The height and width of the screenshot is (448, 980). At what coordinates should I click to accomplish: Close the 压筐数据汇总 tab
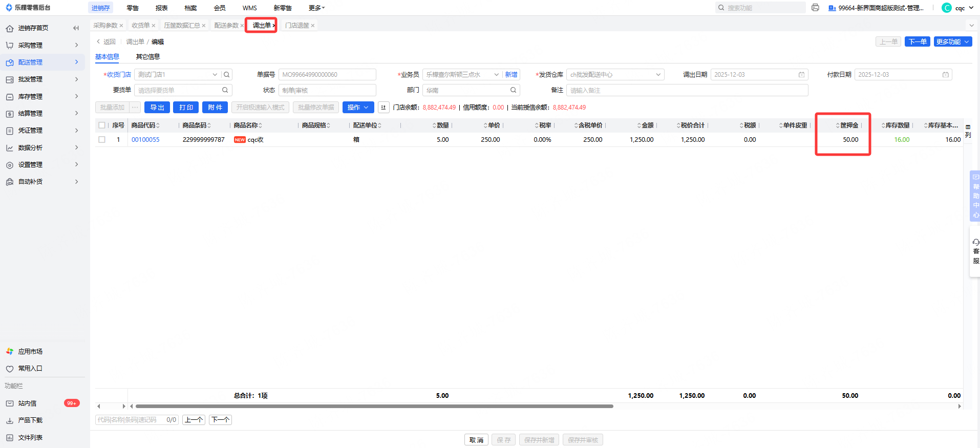[204, 26]
